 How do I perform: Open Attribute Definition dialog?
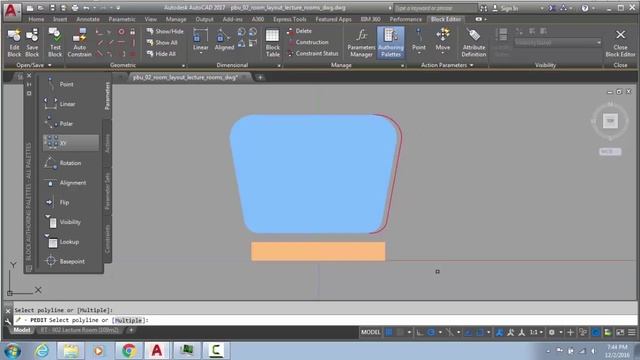pos(473,43)
